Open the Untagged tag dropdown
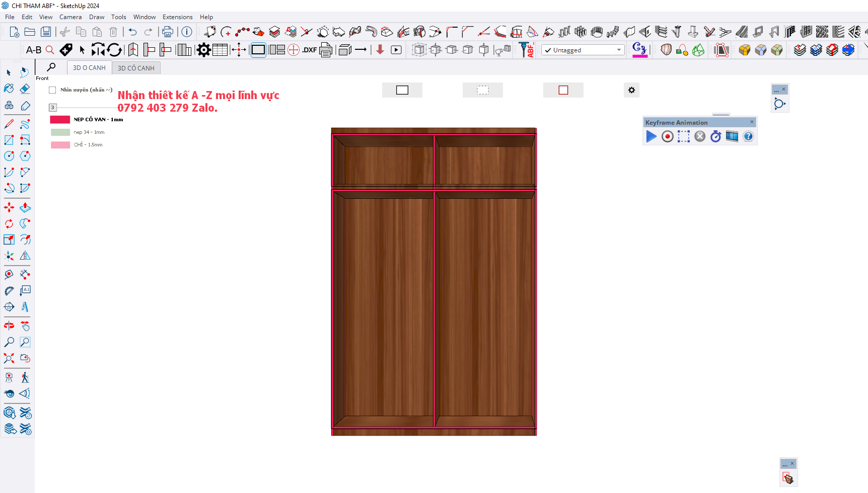Viewport: 868px width, 493px height. pyautogui.click(x=583, y=50)
